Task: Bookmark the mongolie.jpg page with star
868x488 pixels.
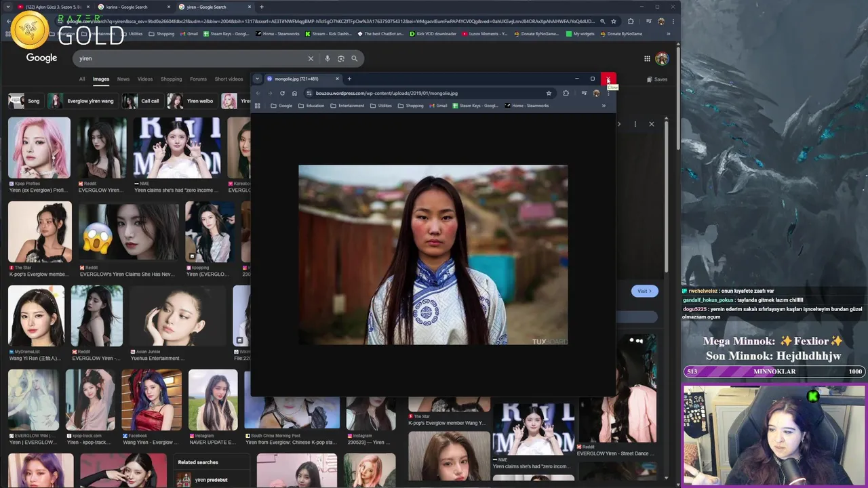Action: pos(549,93)
